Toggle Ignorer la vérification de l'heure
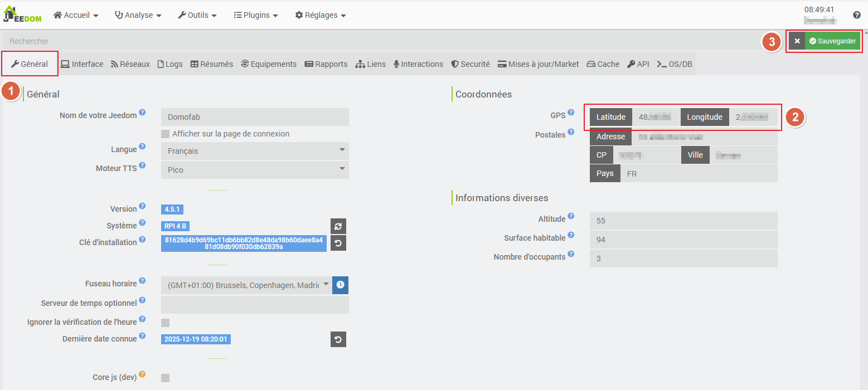 165,323
